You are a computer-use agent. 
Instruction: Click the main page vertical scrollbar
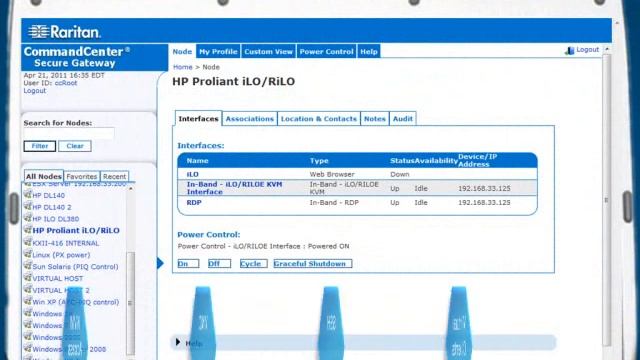[x=607, y=200]
